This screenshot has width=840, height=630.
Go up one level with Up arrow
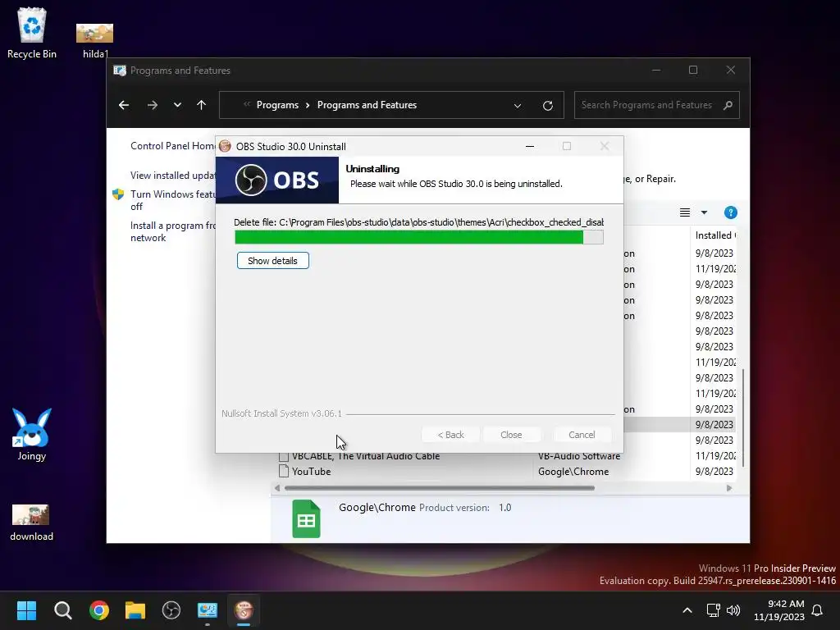202,105
